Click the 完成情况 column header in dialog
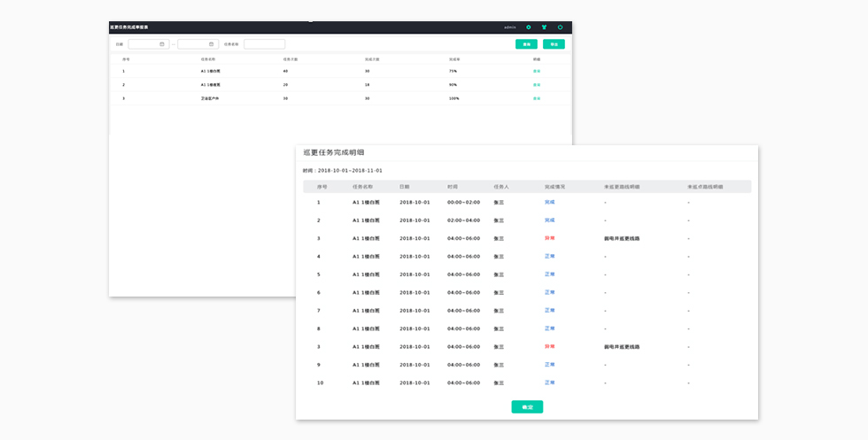This screenshot has height=440, width=868. pos(554,187)
